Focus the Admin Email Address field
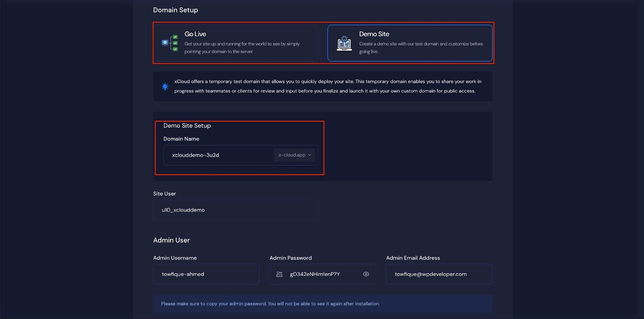Screen dimensions: 644x319 439,274
